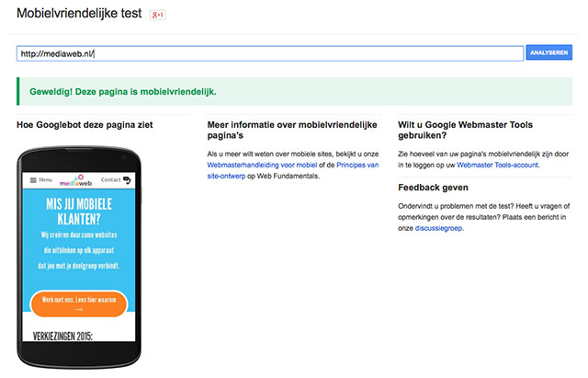
Task: Click the 'Menu' label in phone preview
Action: pos(46,180)
